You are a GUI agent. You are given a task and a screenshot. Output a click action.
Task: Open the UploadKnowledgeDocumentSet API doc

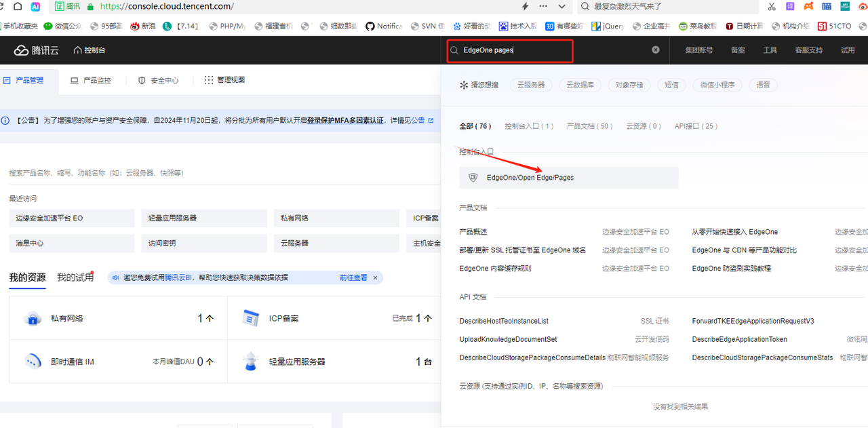509,339
